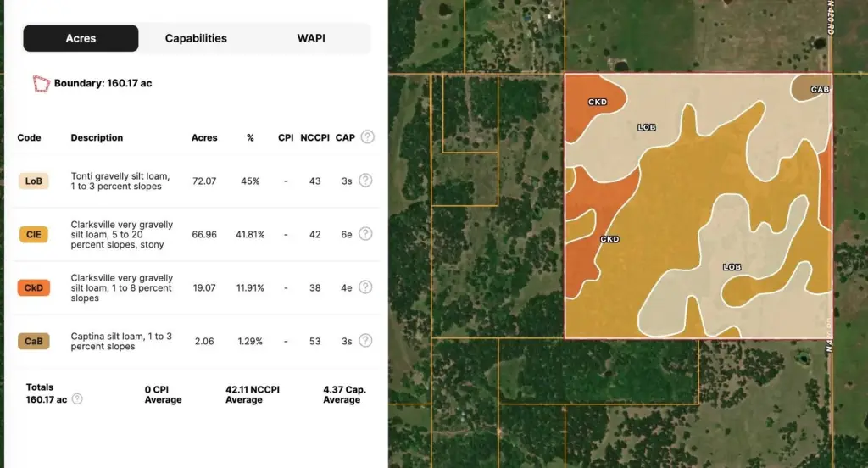868x468 pixels.
Task: Click the Boundary polygon icon
Action: pos(41,83)
